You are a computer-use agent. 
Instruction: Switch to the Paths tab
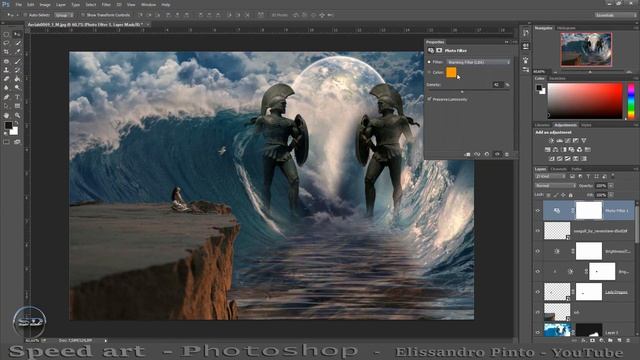coord(576,169)
